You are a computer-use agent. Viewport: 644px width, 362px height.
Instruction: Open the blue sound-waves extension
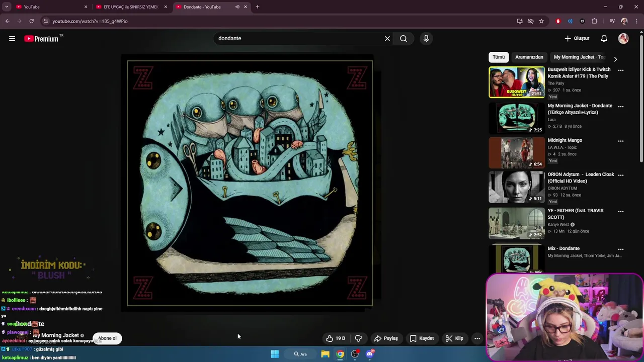[x=570, y=21]
